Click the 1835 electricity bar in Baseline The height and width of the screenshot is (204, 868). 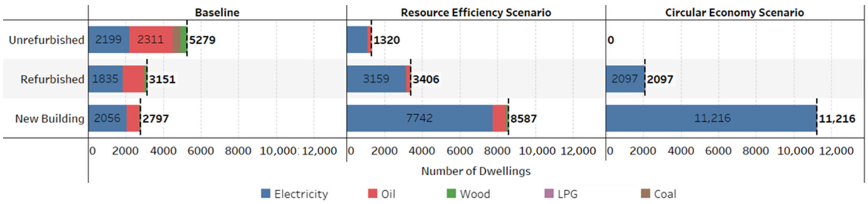pos(105,79)
